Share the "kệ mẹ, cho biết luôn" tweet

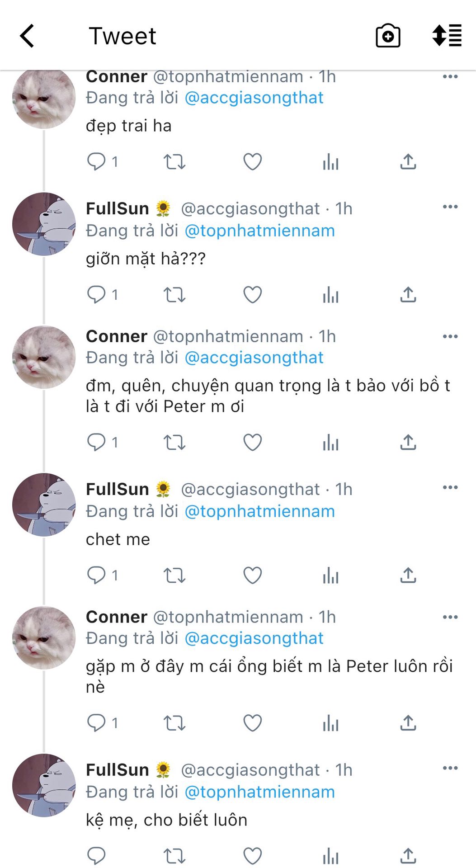[x=408, y=855]
